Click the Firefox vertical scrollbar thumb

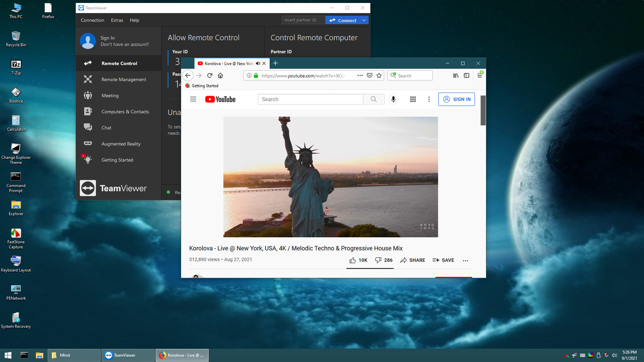coord(483,110)
